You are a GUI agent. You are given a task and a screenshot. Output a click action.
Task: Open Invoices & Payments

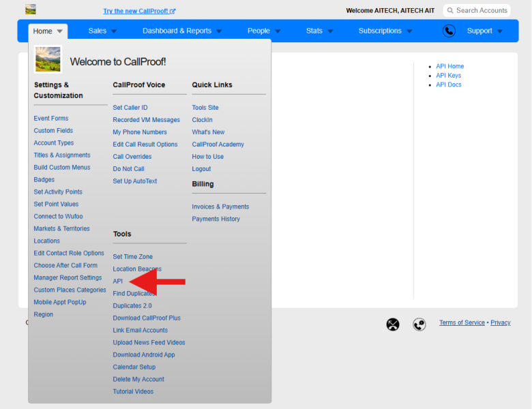click(x=220, y=207)
